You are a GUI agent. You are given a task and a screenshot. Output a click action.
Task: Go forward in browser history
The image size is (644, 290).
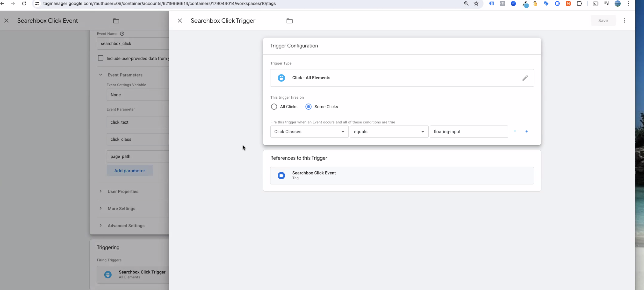tap(13, 3)
